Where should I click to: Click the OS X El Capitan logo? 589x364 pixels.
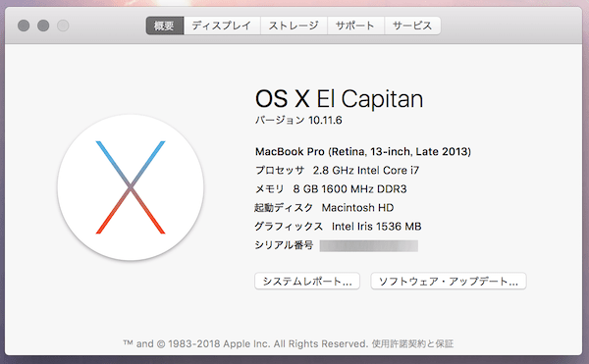131,187
